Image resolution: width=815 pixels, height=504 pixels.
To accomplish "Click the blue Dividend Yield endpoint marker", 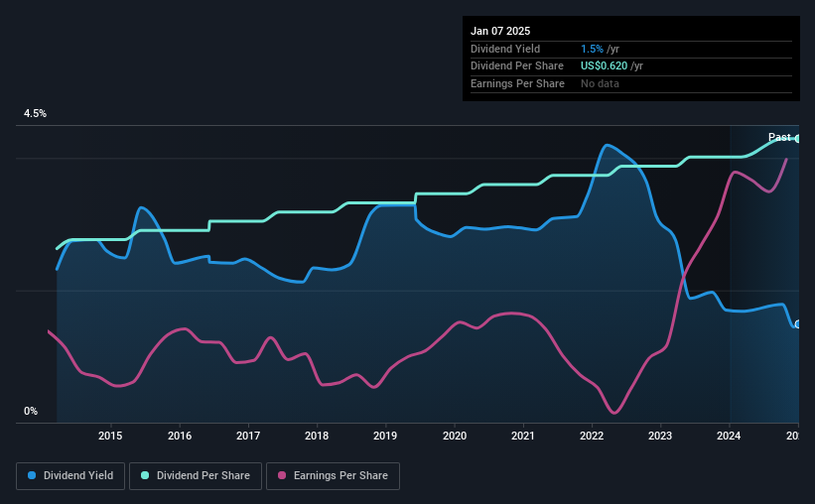I will point(797,324).
